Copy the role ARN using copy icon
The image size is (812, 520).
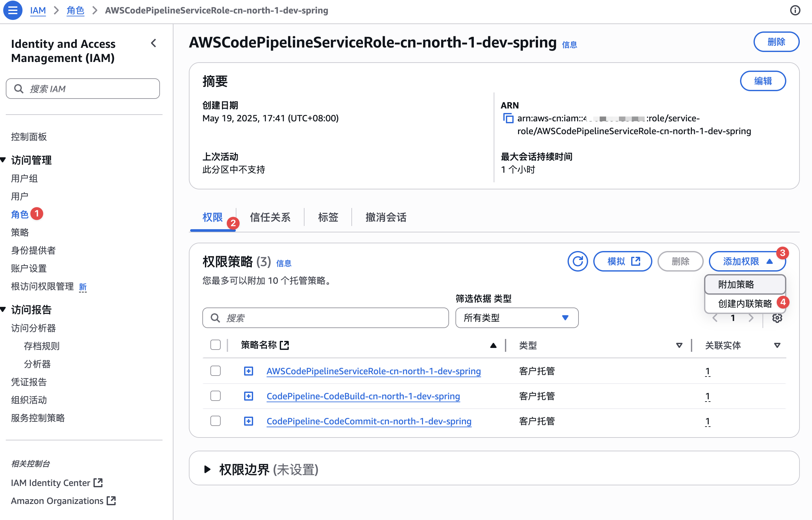tap(508, 118)
